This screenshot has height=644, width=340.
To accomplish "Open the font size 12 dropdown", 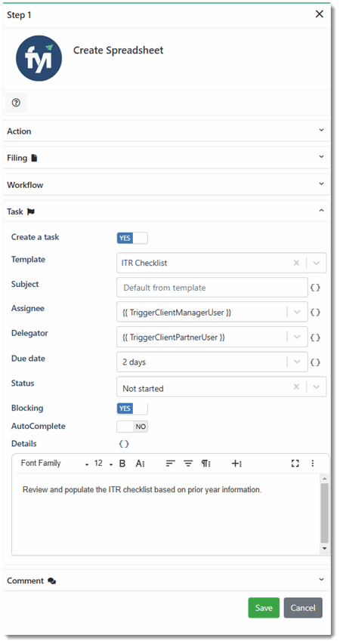I will click(x=104, y=464).
